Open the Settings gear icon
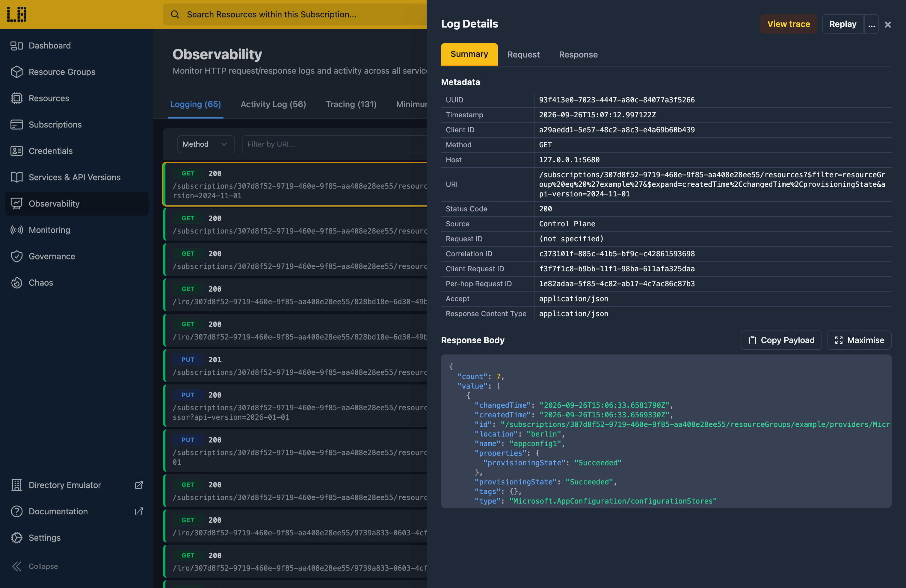Image resolution: width=906 pixels, height=588 pixels. tap(17, 537)
